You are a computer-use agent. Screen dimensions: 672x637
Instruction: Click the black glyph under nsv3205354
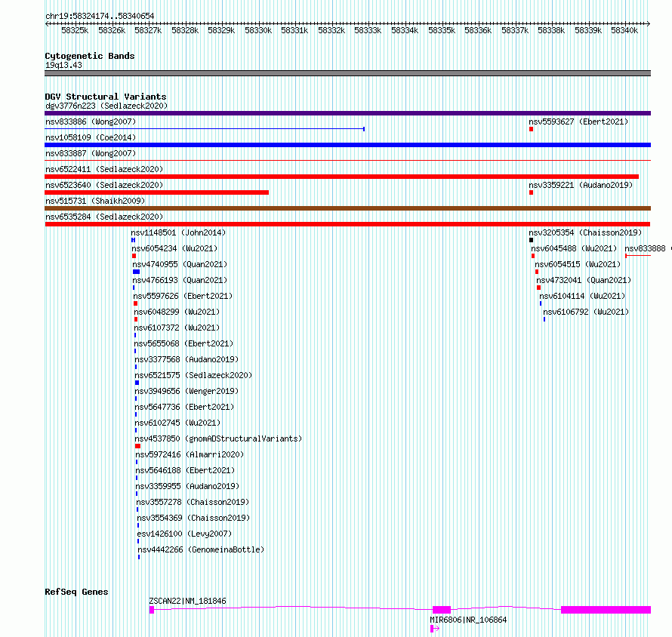coord(531,240)
